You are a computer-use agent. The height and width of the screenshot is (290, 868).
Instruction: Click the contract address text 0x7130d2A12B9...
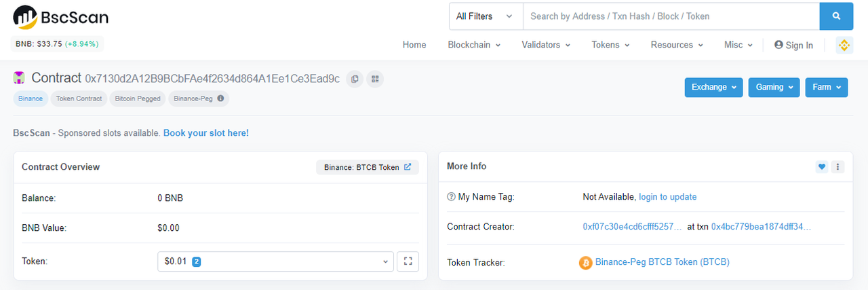tap(212, 78)
